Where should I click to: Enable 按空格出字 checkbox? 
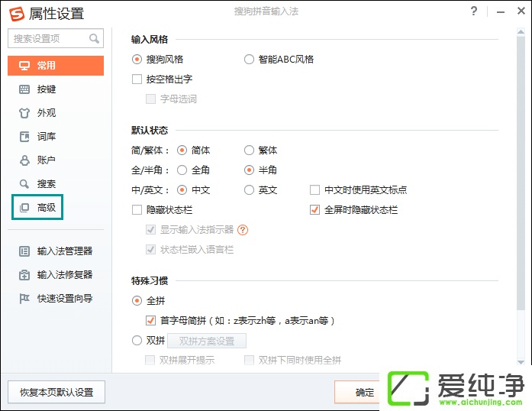137,79
